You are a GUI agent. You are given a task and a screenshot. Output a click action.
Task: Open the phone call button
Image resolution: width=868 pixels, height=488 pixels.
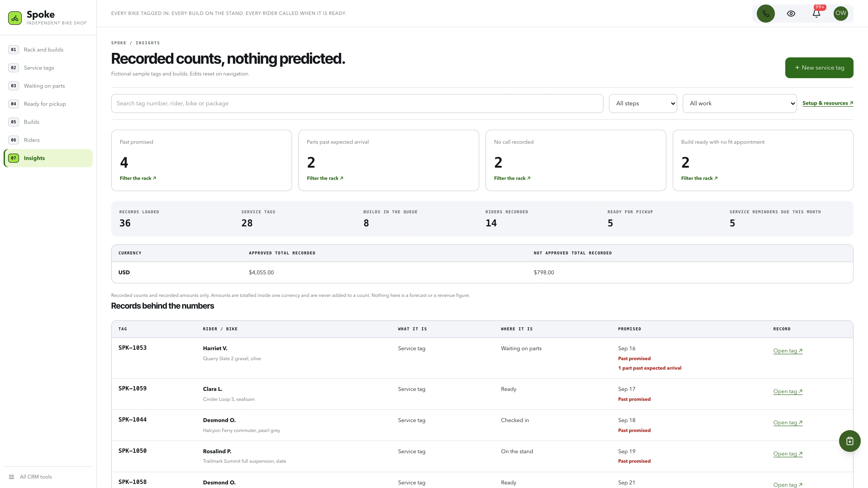coord(766,14)
